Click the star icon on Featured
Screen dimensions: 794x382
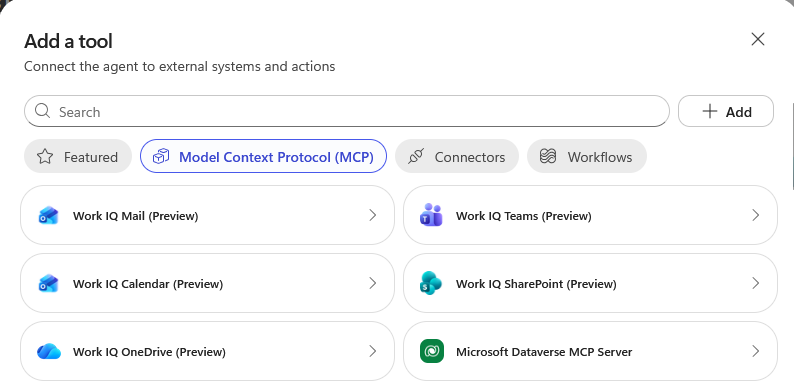tap(45, 157)
